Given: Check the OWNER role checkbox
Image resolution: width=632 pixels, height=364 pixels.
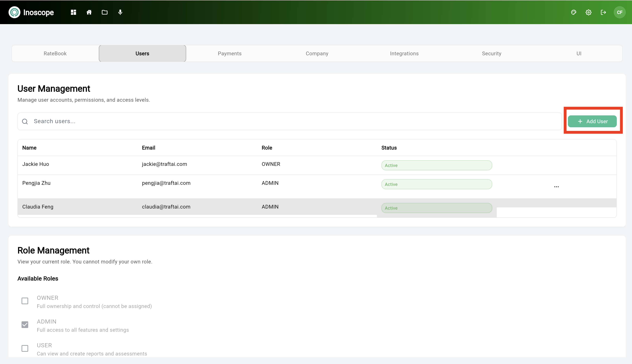Looking at the screenshot, I should (25, 301).
